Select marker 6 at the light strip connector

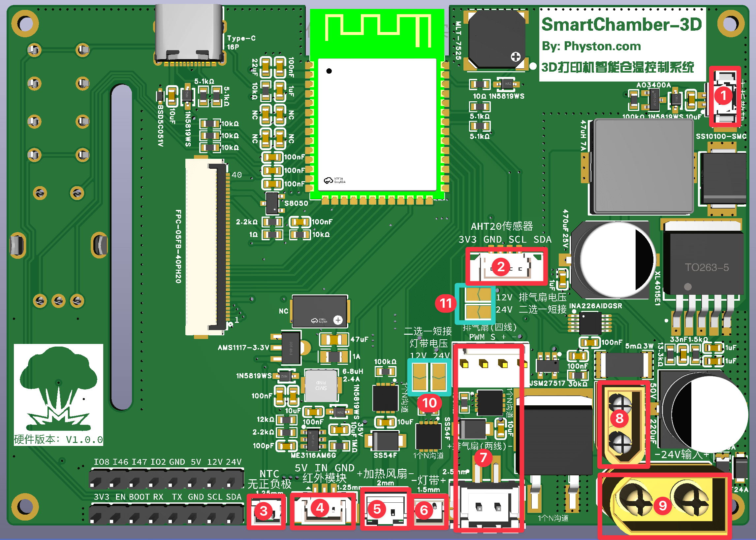(x=424, y=510)
